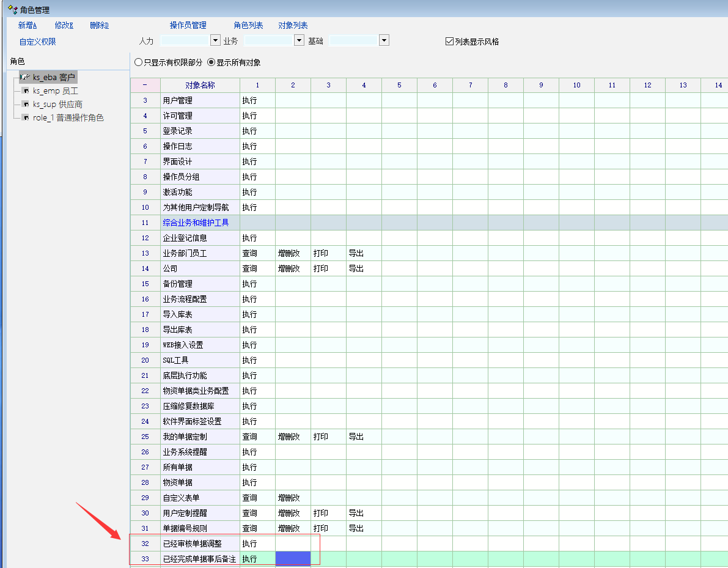Toggle the 列表显示风格 checkbox
728x568 pixels.
point(449,42)
